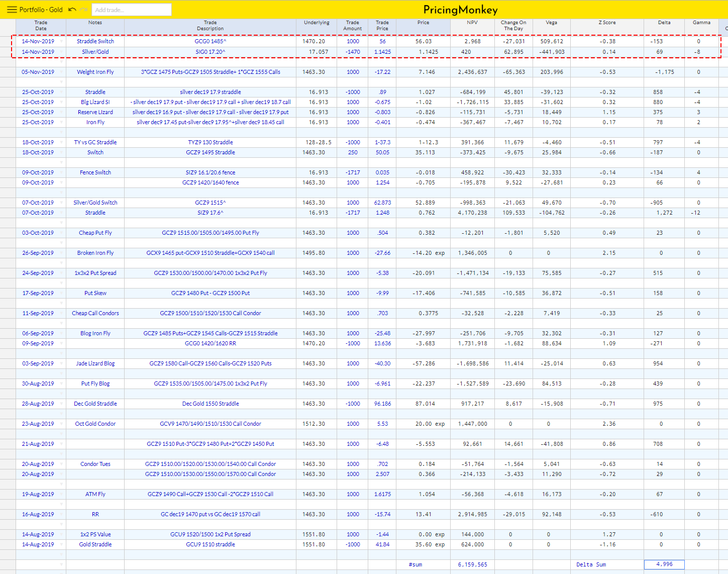Image resolution: width=728 pixels, height=574 pixels.
Task: Open date dropdown on the Straddle Switch row
Action: (x=62, y=41)
